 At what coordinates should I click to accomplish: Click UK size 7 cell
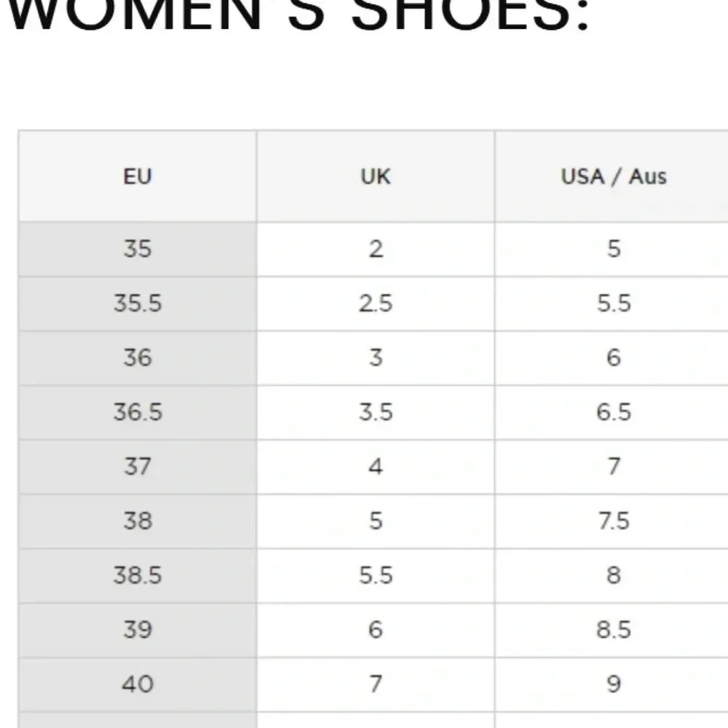pos(376,684)
